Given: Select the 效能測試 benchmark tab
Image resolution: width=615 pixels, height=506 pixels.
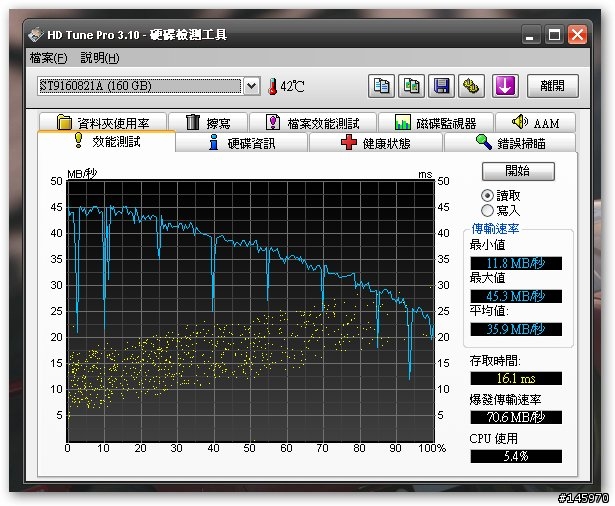Looking at the screenshot, I should pos(107,141).
